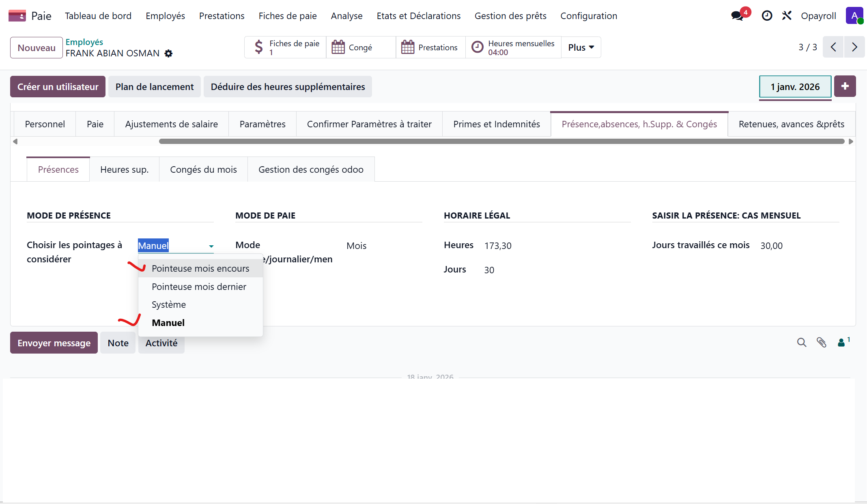Click Déduire des heures supplémentaires button
The width and height of the screenshot is (867, 504).
288,87
